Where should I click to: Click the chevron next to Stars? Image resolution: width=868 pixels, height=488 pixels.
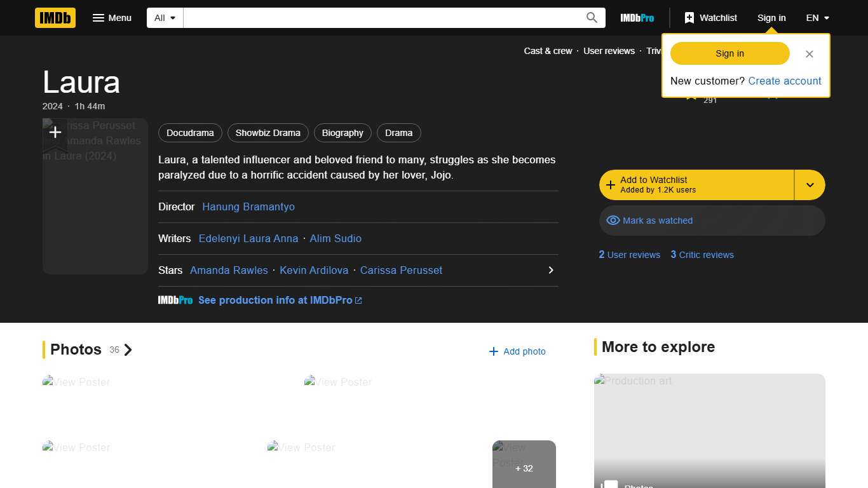[551, 270]
